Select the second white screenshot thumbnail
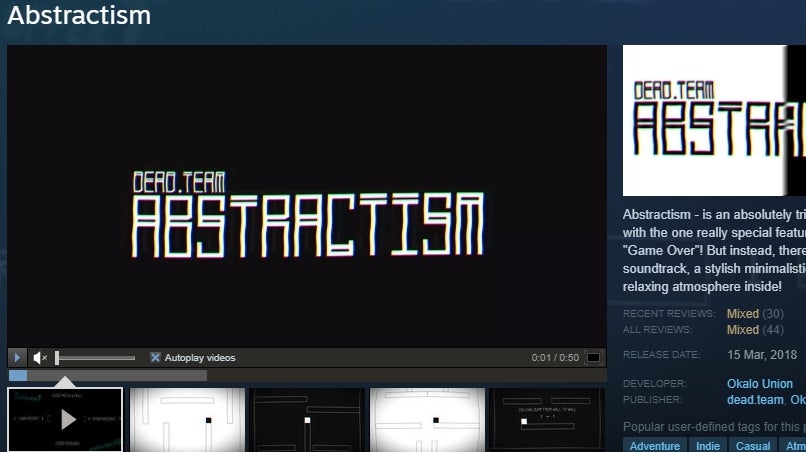The height and width of the screenshot is (452, 806). tap(187, 419)
